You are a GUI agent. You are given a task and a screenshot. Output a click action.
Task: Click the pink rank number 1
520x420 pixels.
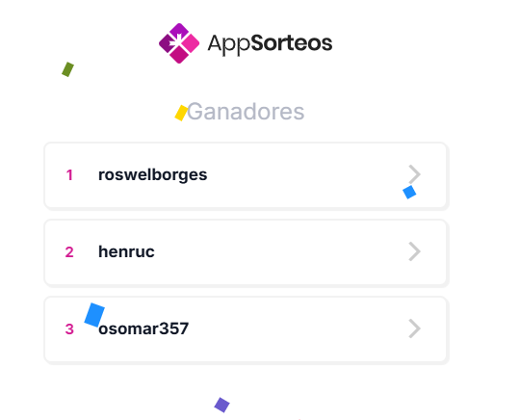[x=69, y=175]
